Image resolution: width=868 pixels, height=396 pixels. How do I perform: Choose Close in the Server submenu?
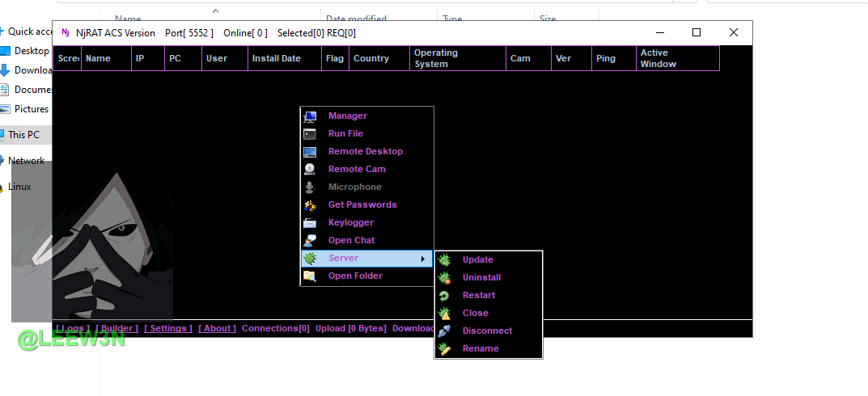(475, 314)
